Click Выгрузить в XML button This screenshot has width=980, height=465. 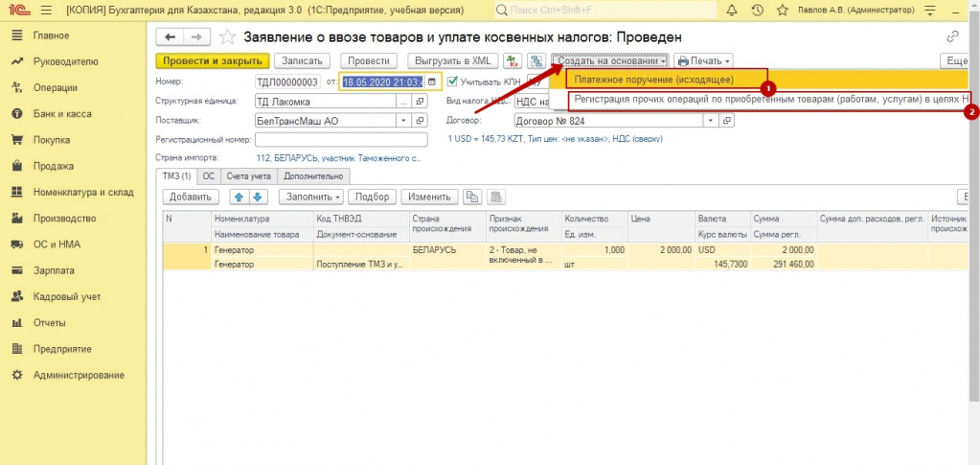pos(453,60)
